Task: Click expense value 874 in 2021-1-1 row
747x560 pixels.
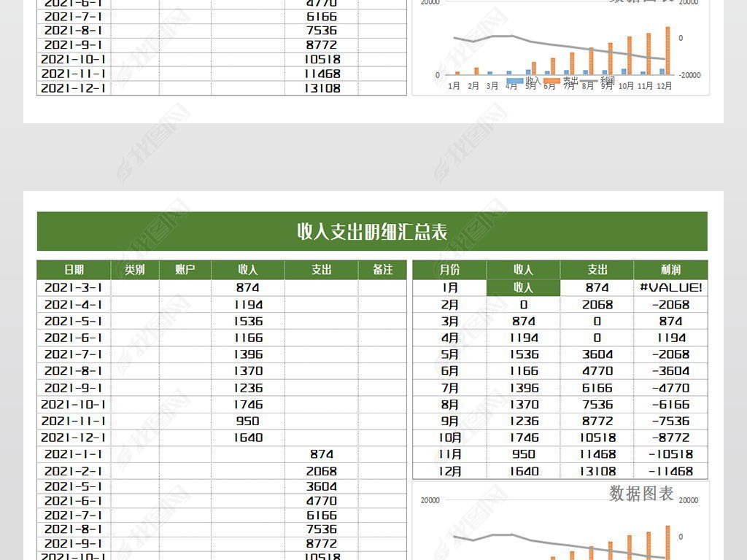Action: tap(322, 454)
